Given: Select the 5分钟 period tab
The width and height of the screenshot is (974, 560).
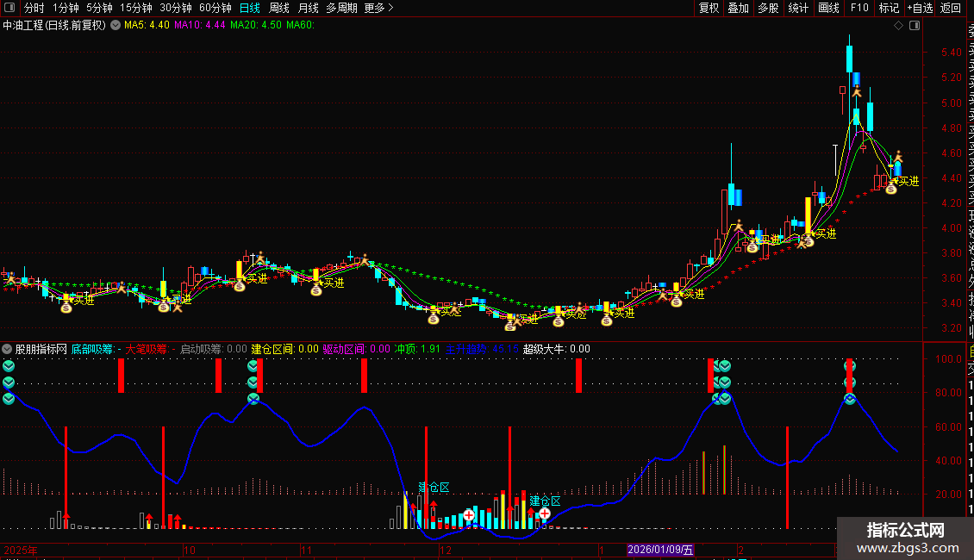Looking at the screenshot, I should (99, 8).
